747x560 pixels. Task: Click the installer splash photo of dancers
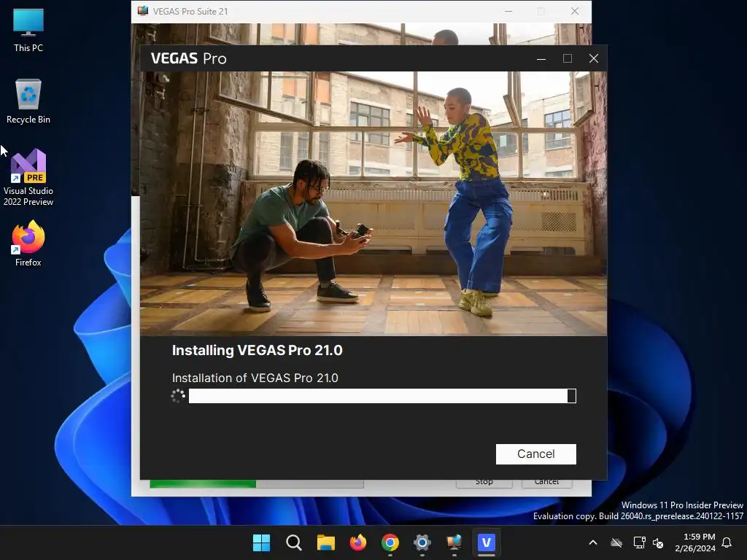pos(373,203)
